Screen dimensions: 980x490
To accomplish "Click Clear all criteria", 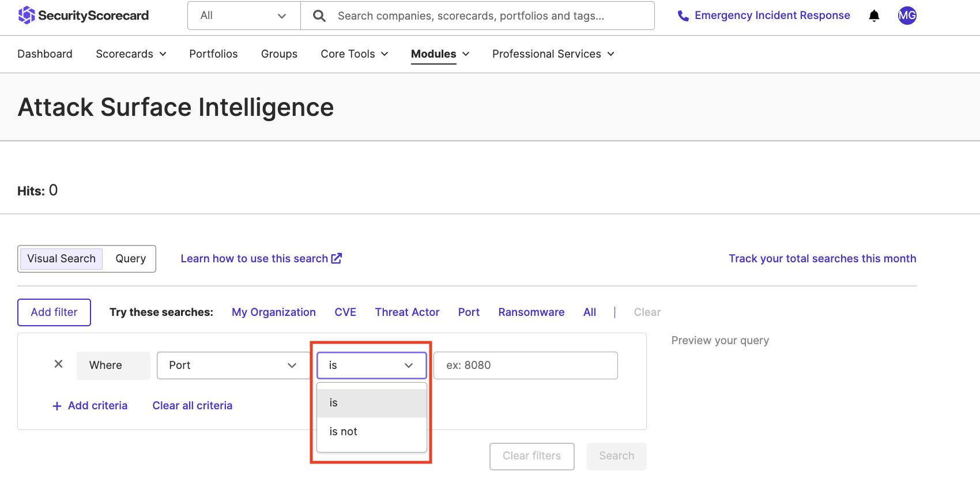I will [193, 406].
